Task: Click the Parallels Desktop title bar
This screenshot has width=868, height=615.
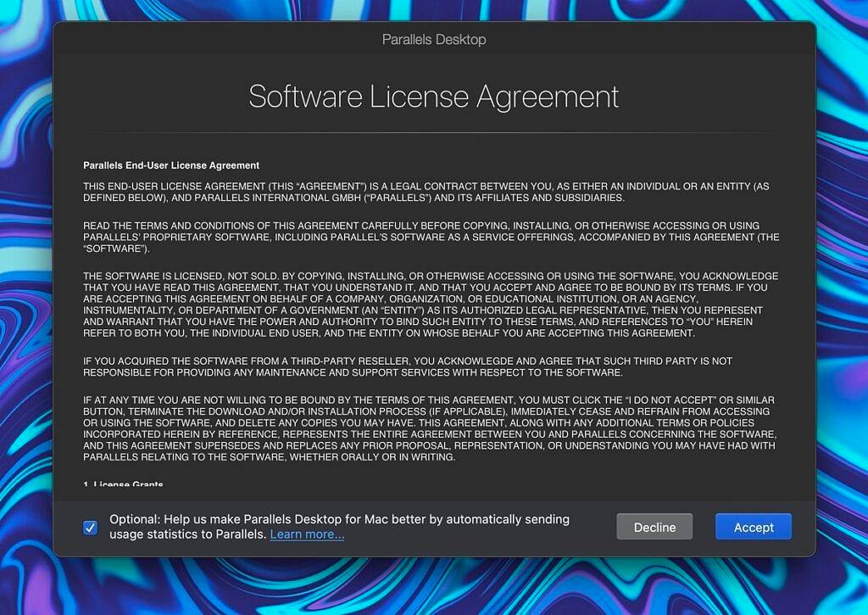Action: 434,39
